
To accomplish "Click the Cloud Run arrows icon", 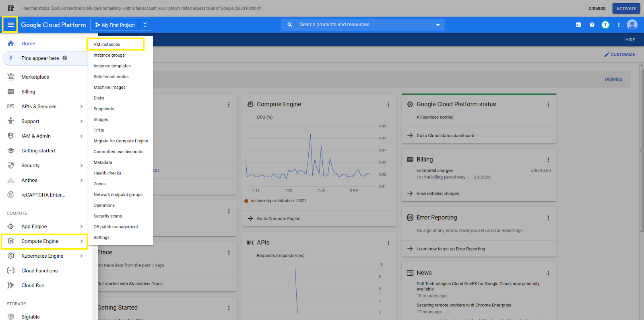I will pyautogui.click(x=11, y=285).
